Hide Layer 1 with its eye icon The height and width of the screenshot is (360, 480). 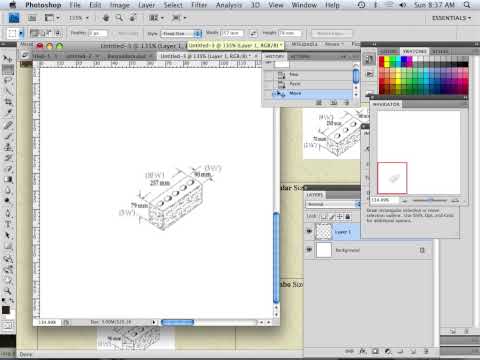click(309, 231)
